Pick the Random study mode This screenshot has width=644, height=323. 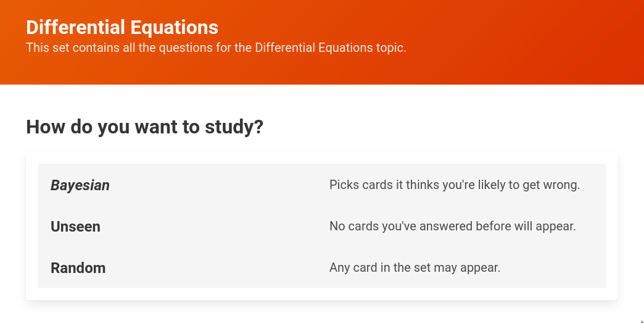click(321, 267)
